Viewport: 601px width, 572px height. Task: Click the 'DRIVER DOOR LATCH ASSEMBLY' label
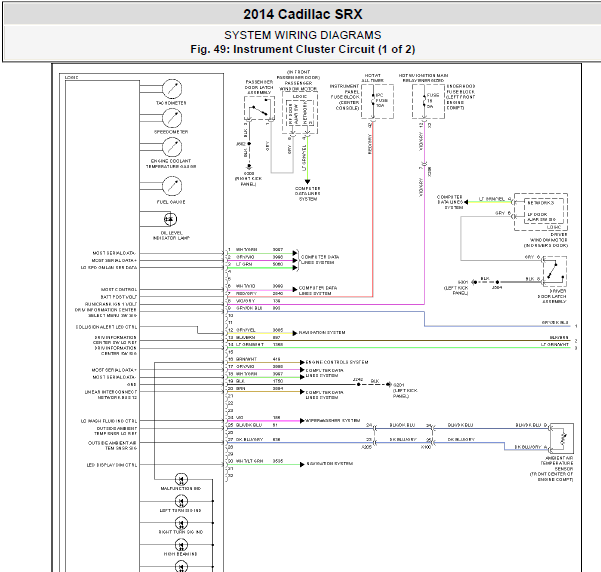pos(552,296)
